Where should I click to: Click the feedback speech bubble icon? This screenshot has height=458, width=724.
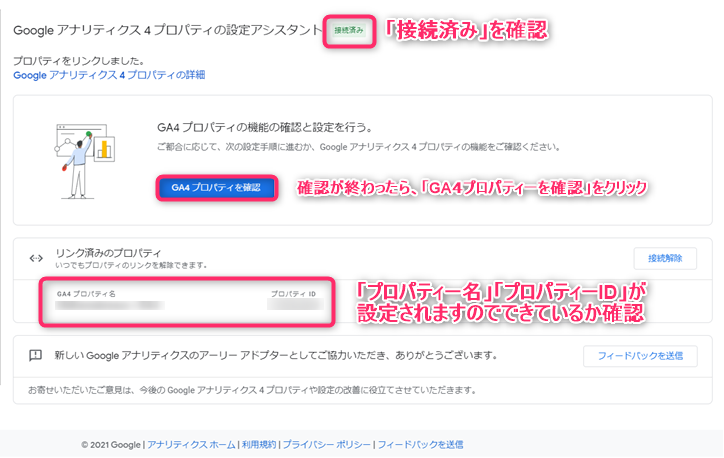pos(36,355)
